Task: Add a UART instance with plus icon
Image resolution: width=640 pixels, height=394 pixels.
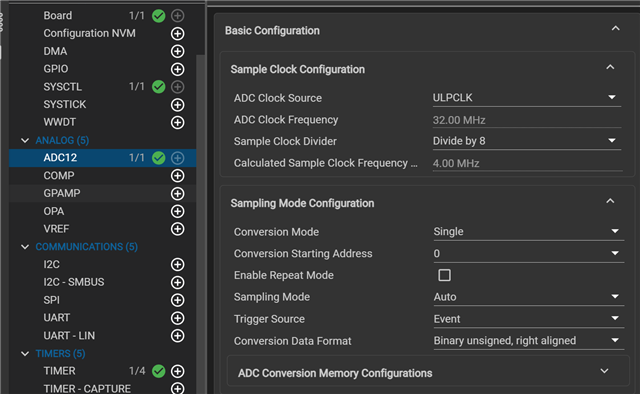Action: 177,318
